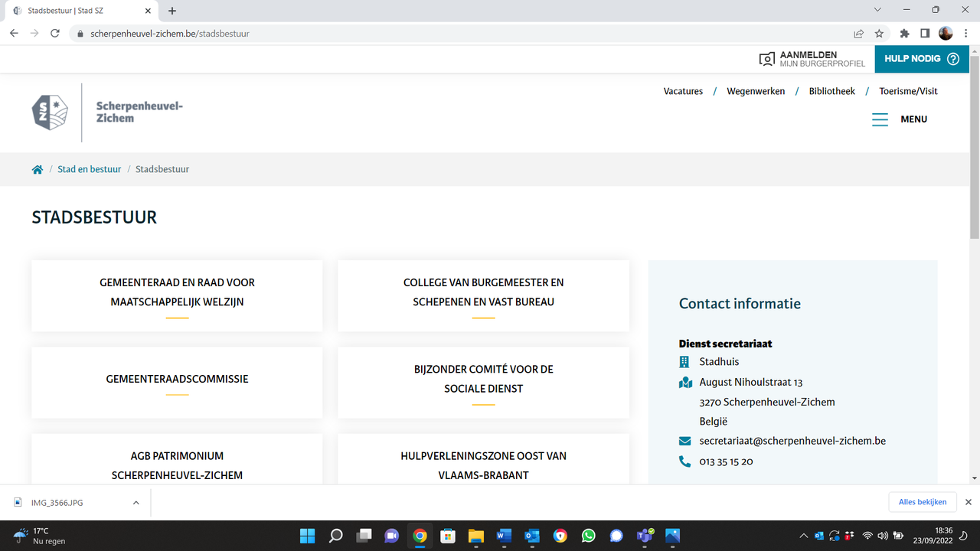Click the share page icon in address bar
Viewport: 980px width, 551px height.
[x=858, y=34]
